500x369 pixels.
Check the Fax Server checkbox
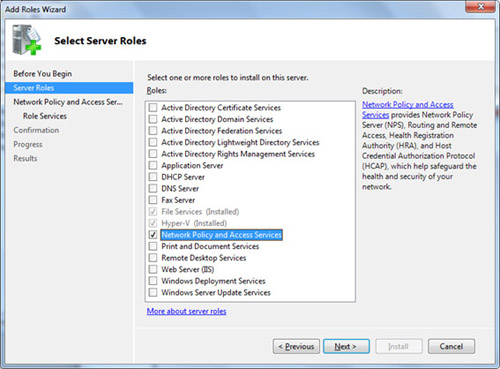[x=153, y=200]
